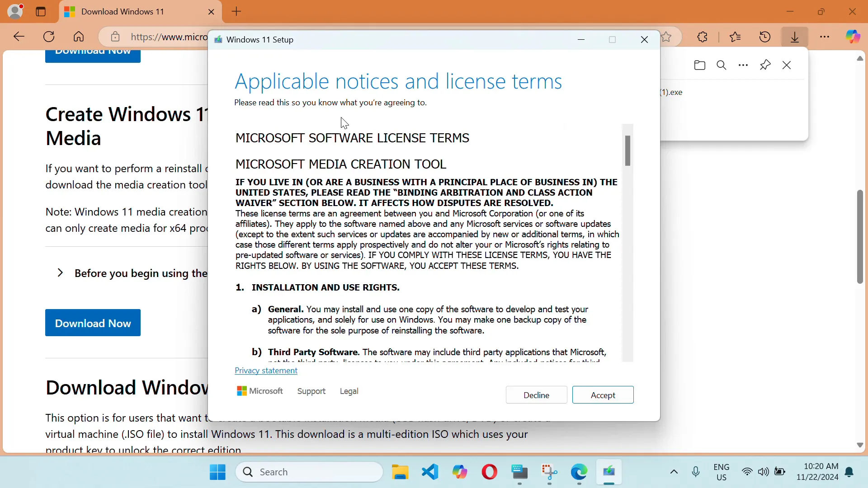Click the browser settings ellipsis menu
Viewport: 868px width, 488px height.
click(x=825, y=37)
